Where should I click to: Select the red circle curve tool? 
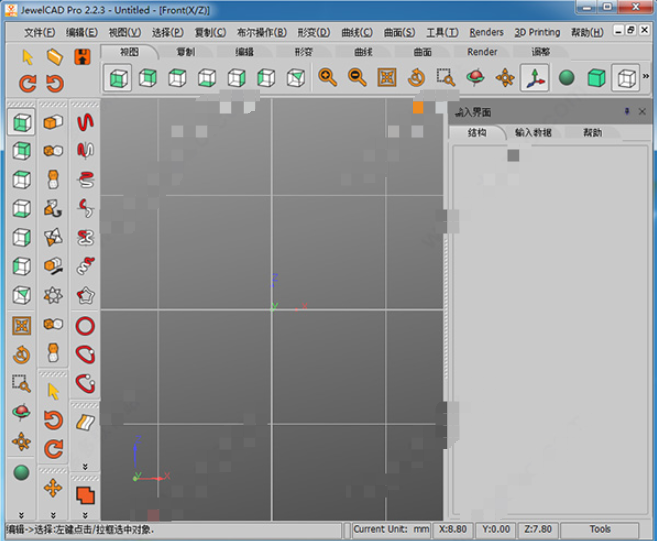tap(85, 326)
